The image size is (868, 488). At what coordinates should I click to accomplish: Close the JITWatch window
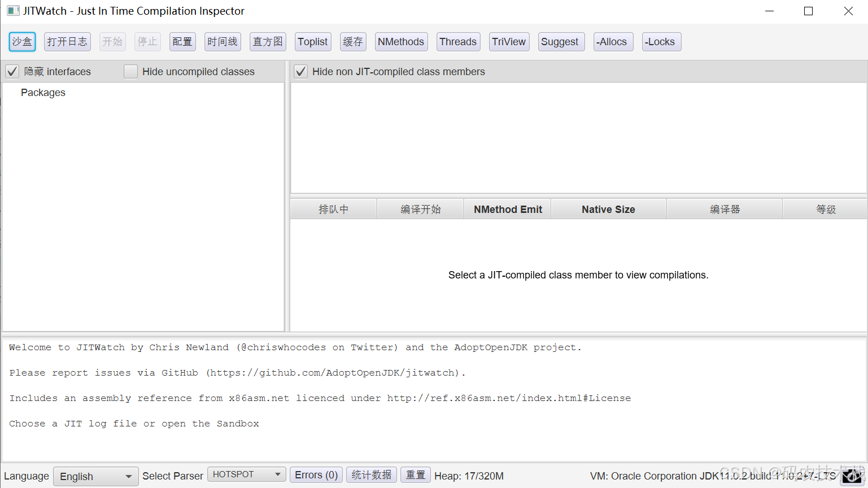click(x=848, y=11)
